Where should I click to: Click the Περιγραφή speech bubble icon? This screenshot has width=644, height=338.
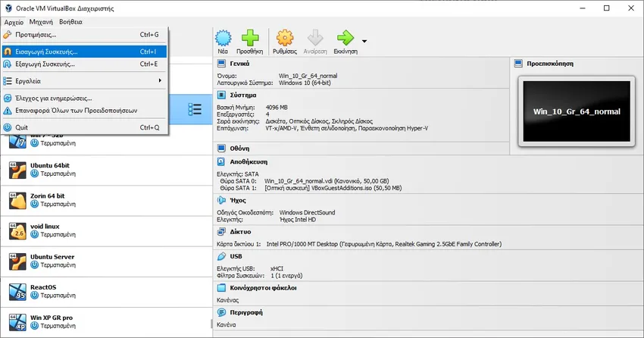pyautogui.click(x=221, y=312)
